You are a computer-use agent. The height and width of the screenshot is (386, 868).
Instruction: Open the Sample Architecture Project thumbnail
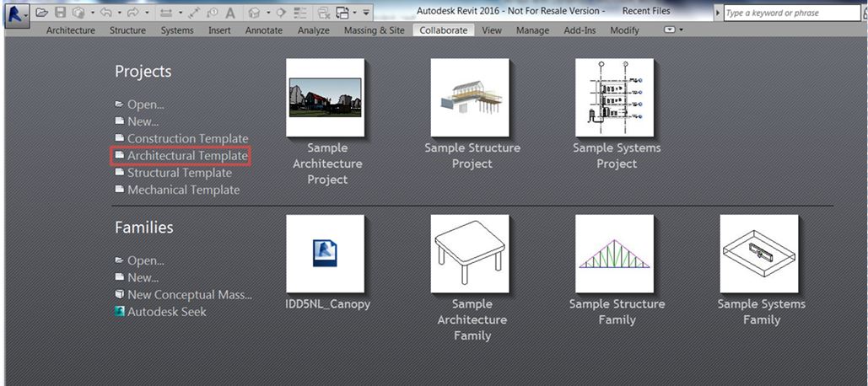[326, 97]
